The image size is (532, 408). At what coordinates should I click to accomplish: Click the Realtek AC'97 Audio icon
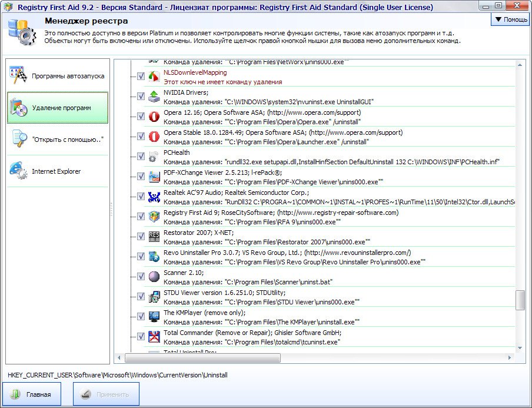[154, 197]
